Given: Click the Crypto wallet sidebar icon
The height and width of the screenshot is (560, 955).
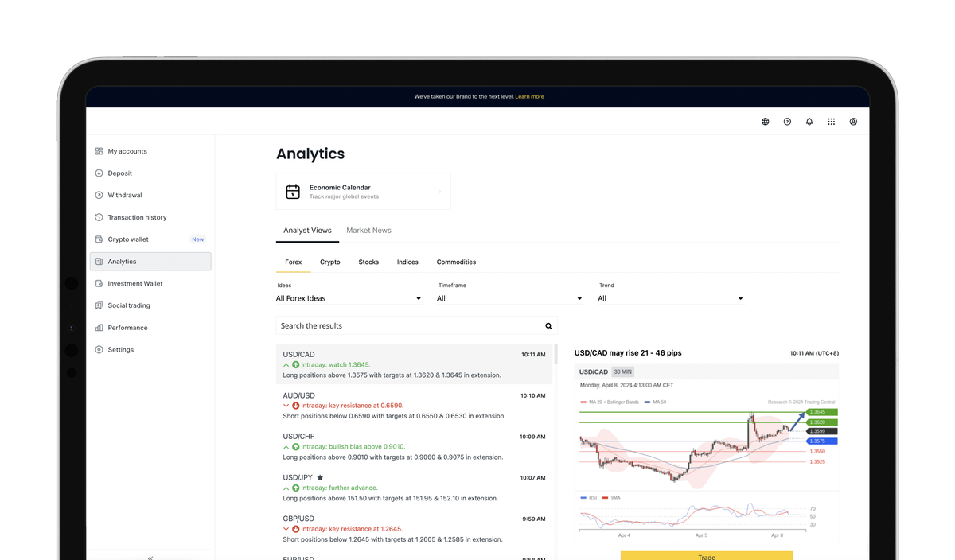Looking at the screenshot, I should (99, 239).
